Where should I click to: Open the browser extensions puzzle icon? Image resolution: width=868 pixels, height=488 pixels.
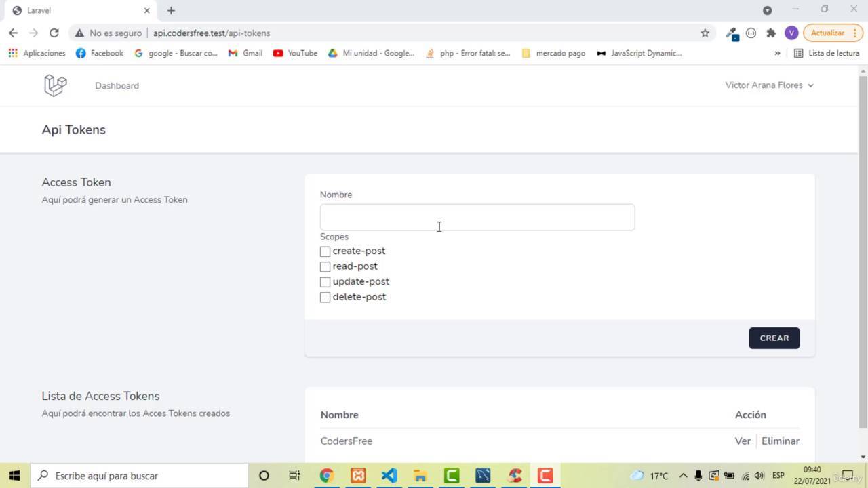[771, 33]
